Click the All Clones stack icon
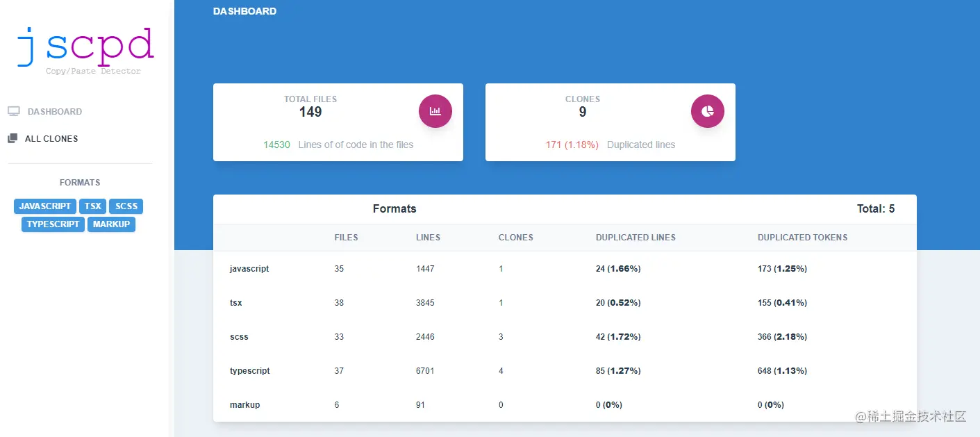This screenshot has width=980, height=437. 13,138
